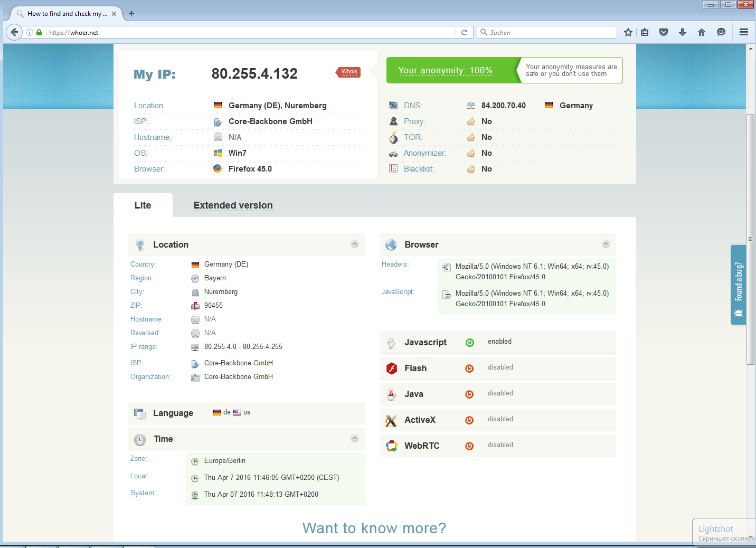The image size is (756, 548).
Task: Click the browser back arrow button
Action: (14, 32)
